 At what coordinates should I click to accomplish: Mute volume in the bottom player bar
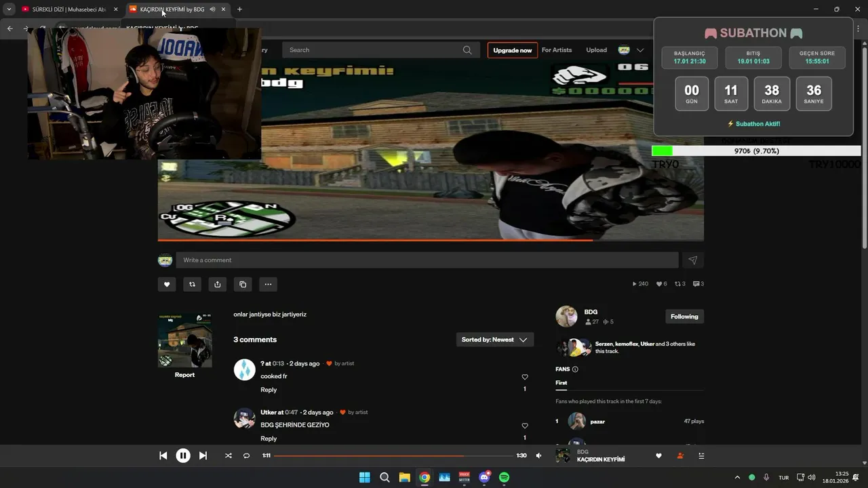[x=539, y=455]
